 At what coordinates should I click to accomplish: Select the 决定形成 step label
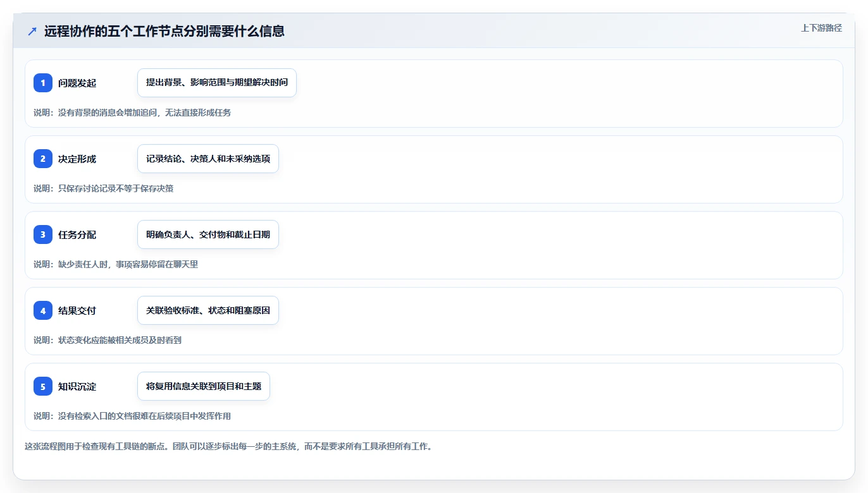click(x=77, y=159)
